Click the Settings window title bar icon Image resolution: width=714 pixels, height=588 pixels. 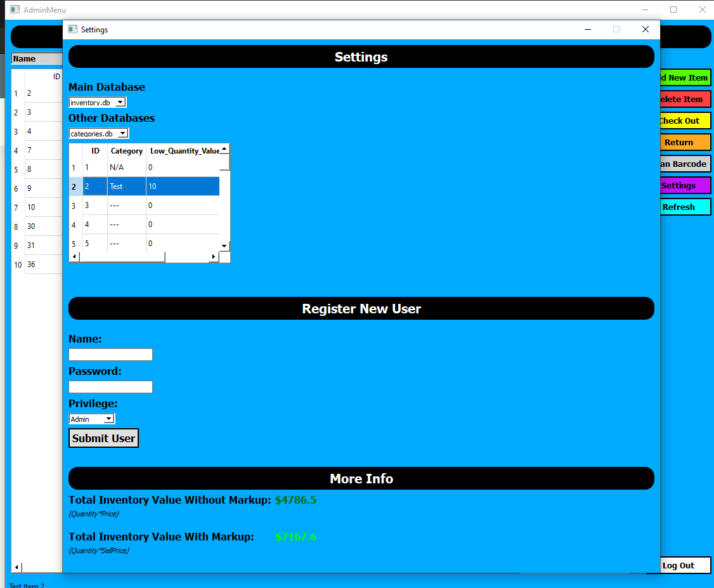(73, 29)
